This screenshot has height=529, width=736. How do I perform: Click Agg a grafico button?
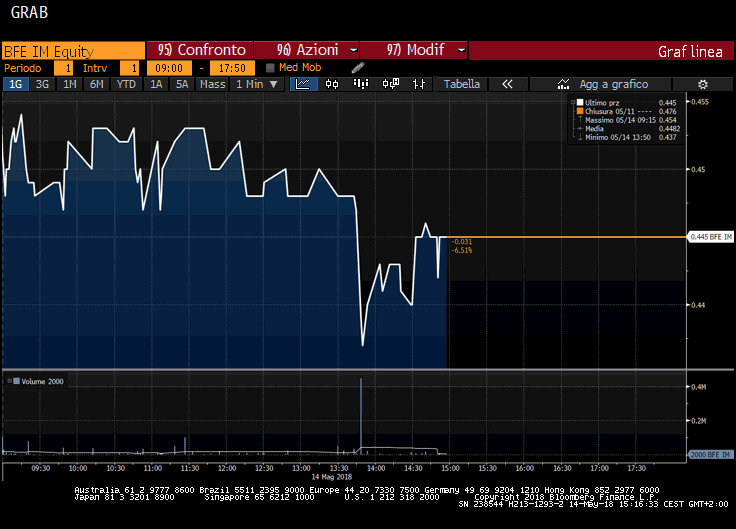point(600,84)
